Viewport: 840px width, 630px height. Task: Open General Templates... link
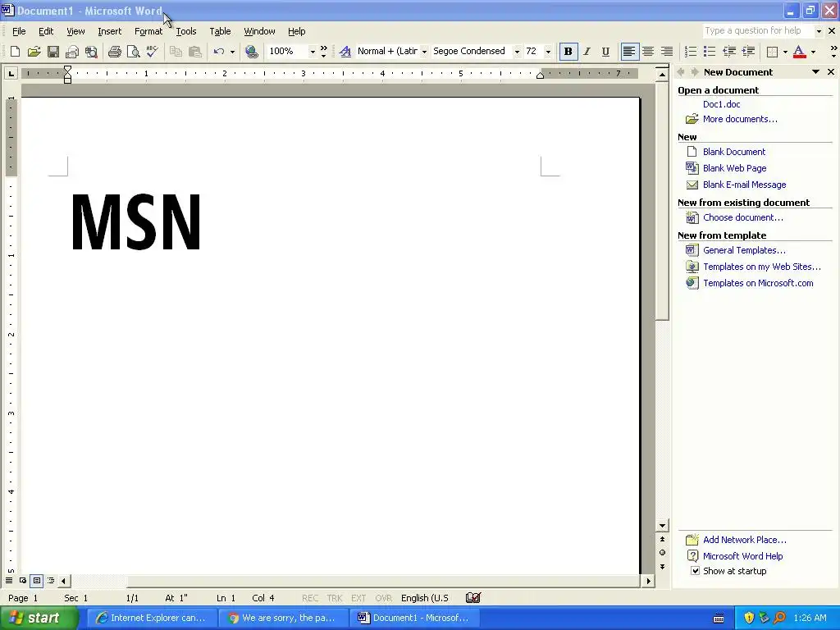pos(744,250)
